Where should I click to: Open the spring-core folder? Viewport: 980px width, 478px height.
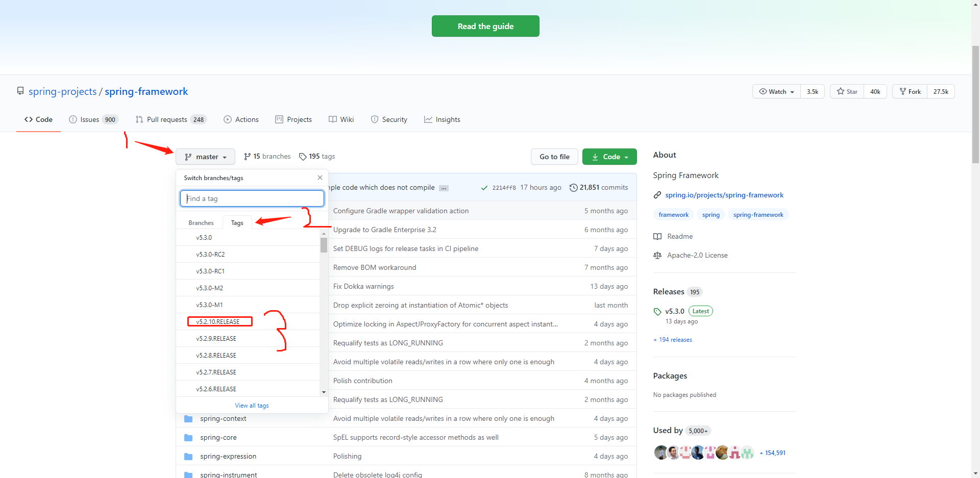218,437
